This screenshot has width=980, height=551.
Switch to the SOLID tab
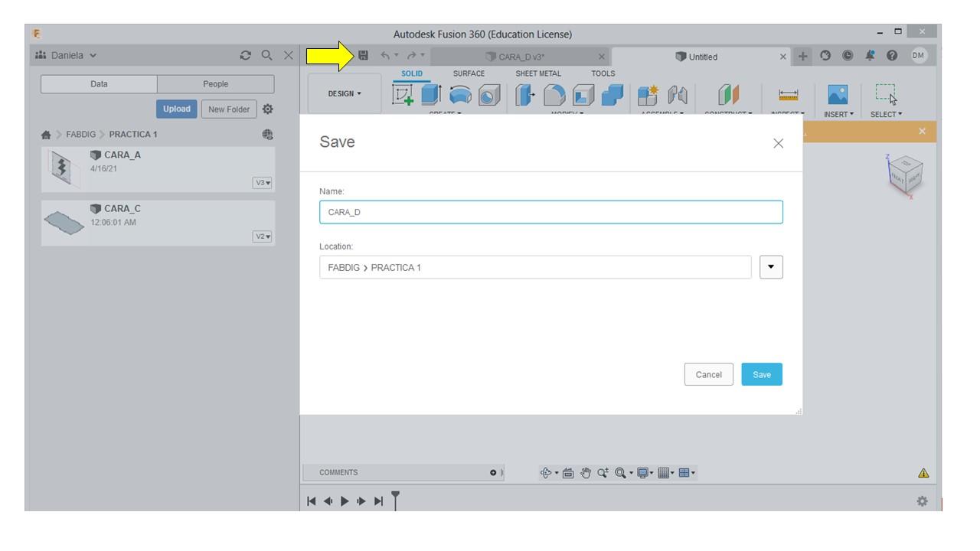[x=411, y=73]
